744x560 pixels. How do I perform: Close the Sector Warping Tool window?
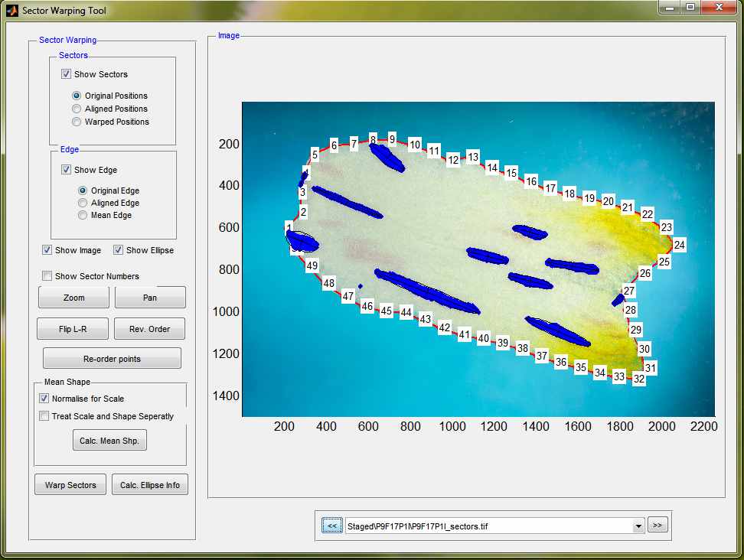point(718,8)
